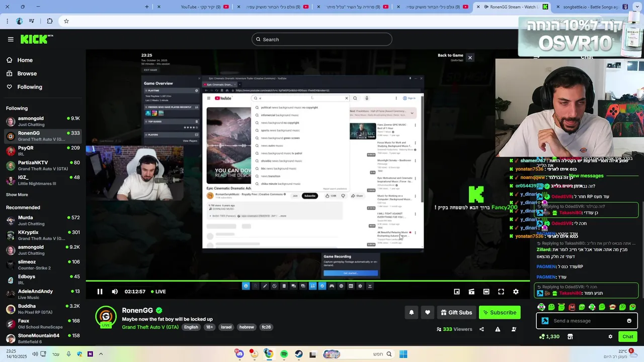644x362 pixels.
Task: Pause the live stream
Action: point(100,292)
